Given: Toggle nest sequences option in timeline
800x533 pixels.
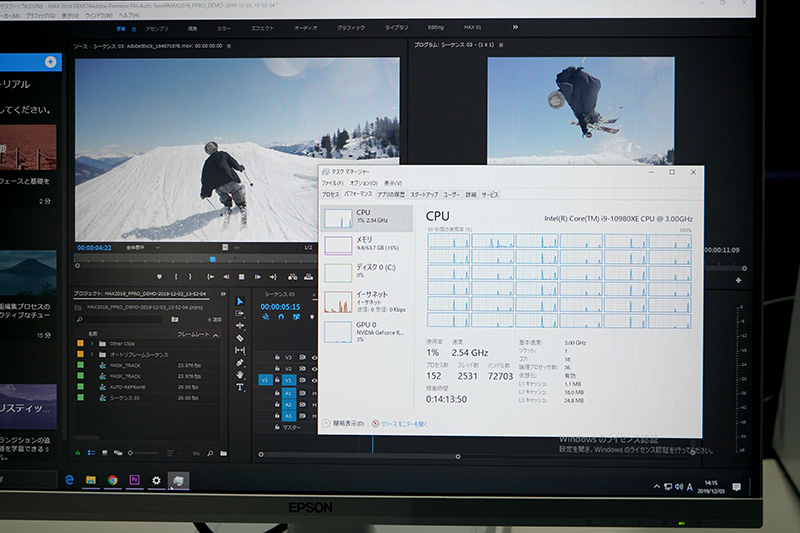Looking at the screenshot, I should pos(266,317).
